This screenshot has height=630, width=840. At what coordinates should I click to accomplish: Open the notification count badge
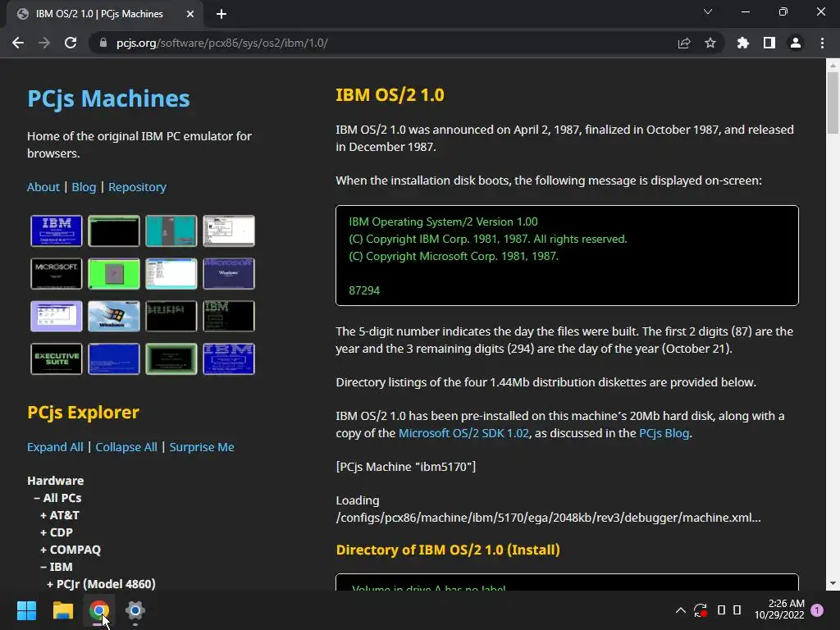click(x=817, y=609)
